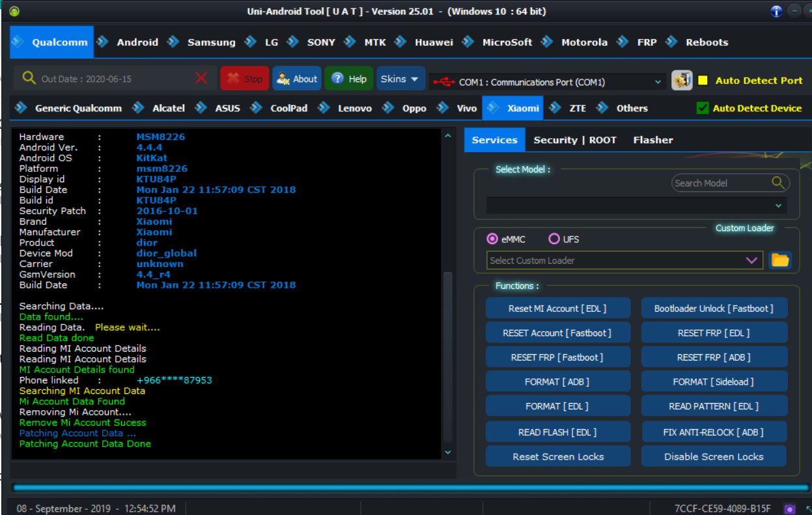
Task: Click RESET FRP [ Fastboot ] button
Action: pyautogui.click(x=558, y=357)
